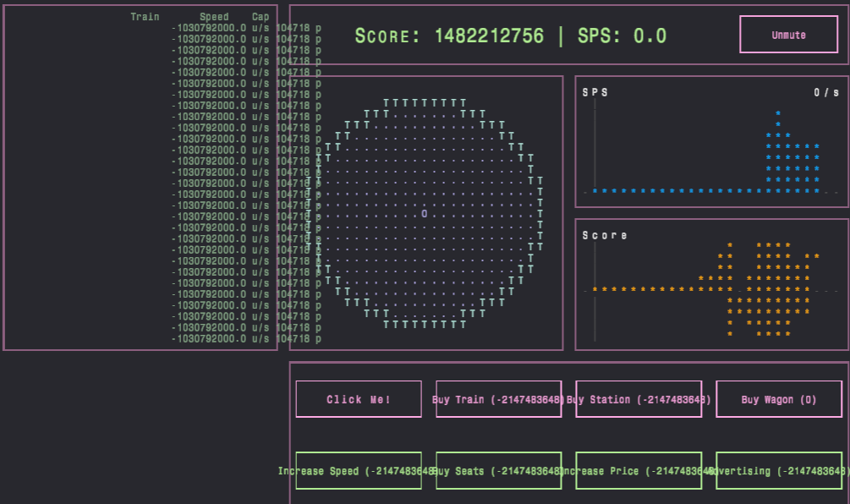Click the SPS: 0.0 readout in the header
850x504 pixels.
(x=622, y=36)
